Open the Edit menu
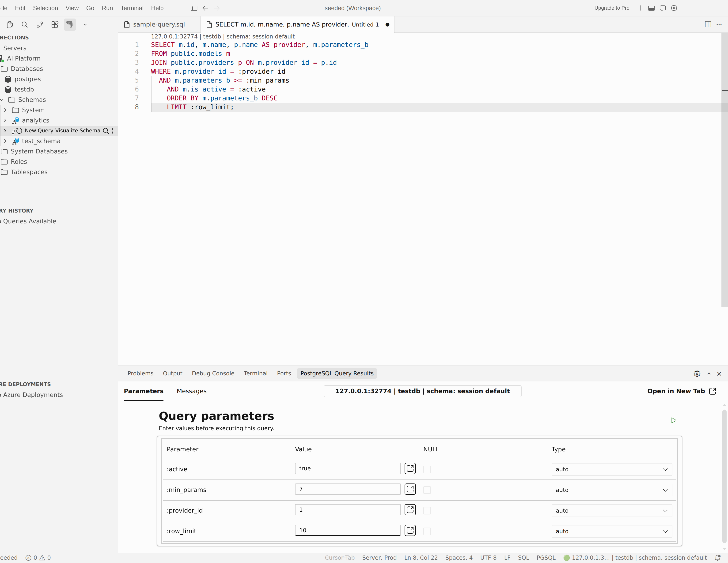728x563 pixels. click(x=20, y=8)
